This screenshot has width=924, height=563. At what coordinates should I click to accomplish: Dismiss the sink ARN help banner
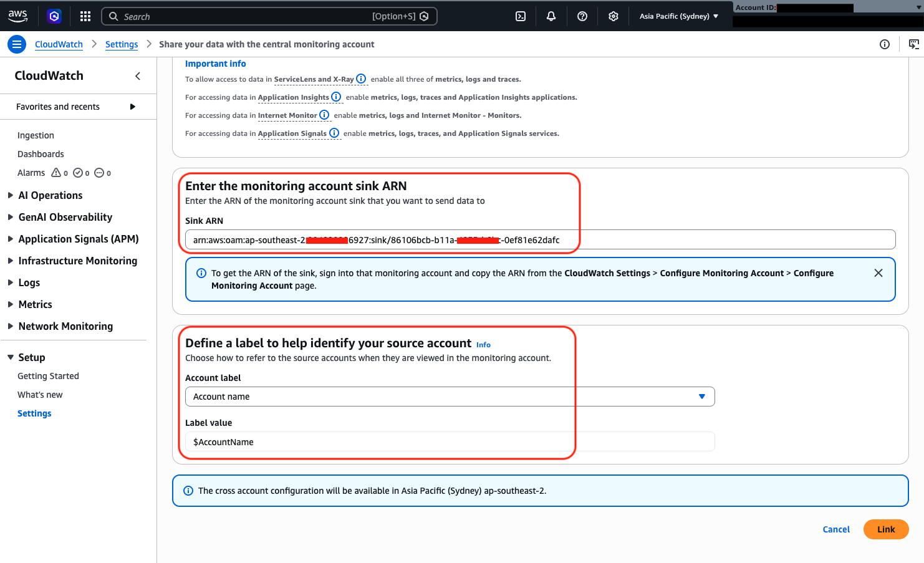point(878,273)
